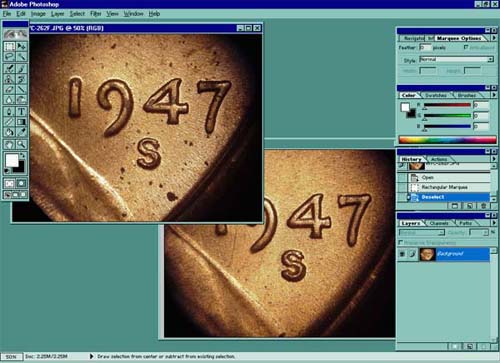Select the Rectangular Marquee history state
The height and width of the screenshot is (363, 500).
(x=444, y=187)
